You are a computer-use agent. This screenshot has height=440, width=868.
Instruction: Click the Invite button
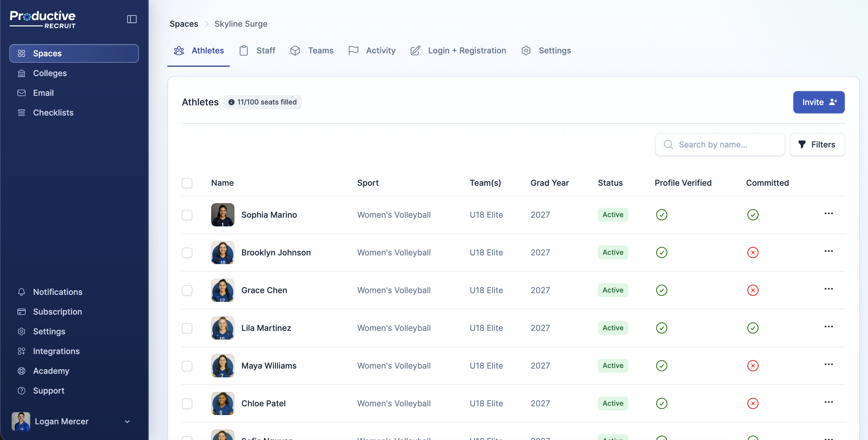pyautogui.click(x=819, y=102)
